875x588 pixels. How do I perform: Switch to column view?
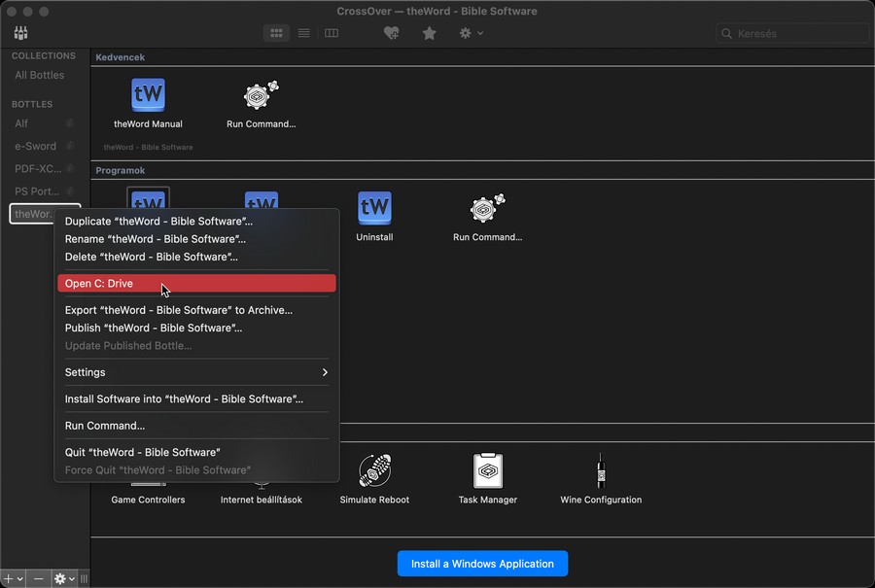331,33
